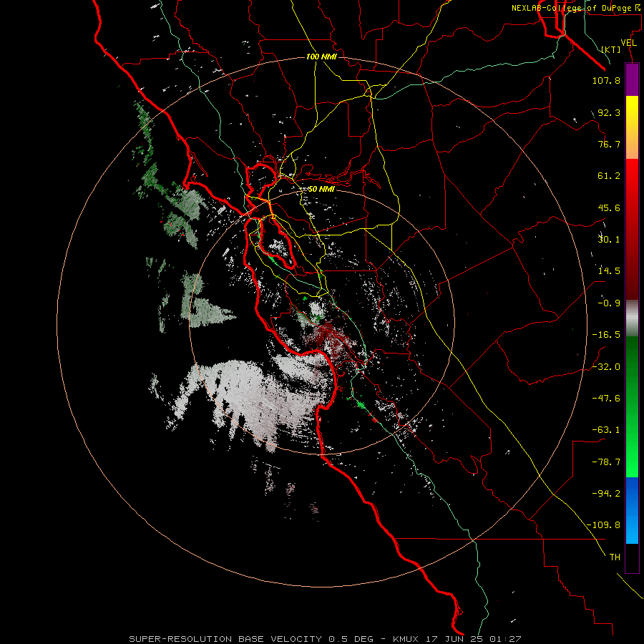Click the -32.0 velocity scale value

pyautogui.click(x=606, y=367)
